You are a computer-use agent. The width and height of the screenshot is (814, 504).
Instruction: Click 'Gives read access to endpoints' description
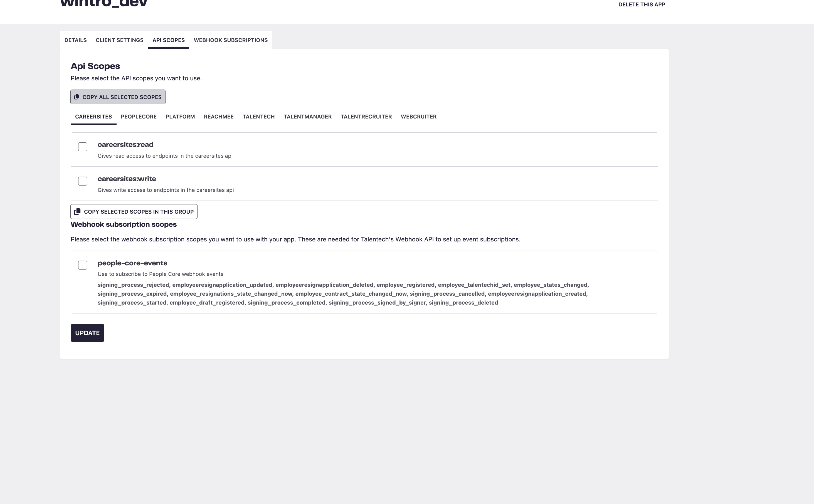click(x=165, y=156)
